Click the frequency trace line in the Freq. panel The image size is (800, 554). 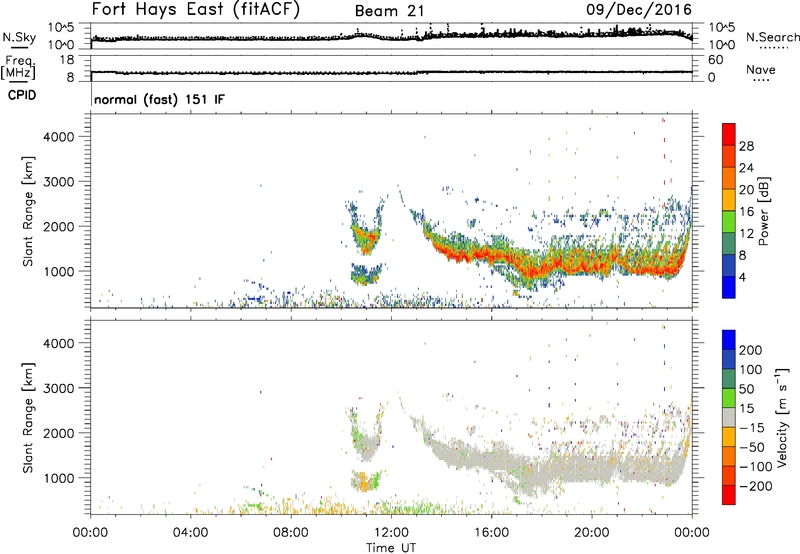point(391,72)
